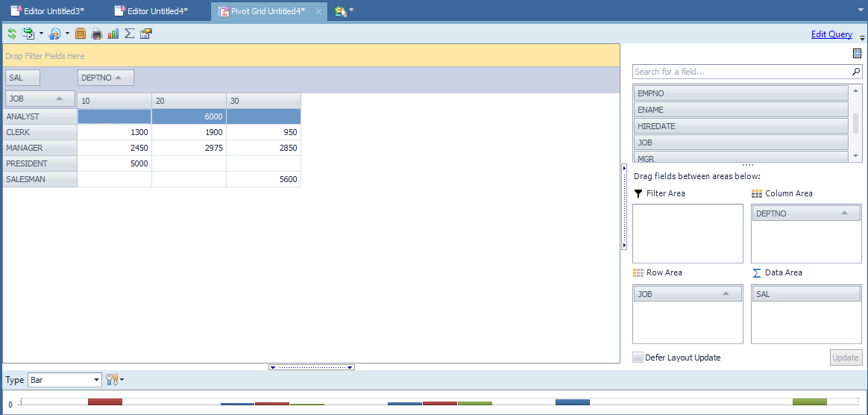Click the properties sheet icon in toolbar
868x415 pixels.
click(146, 34)
